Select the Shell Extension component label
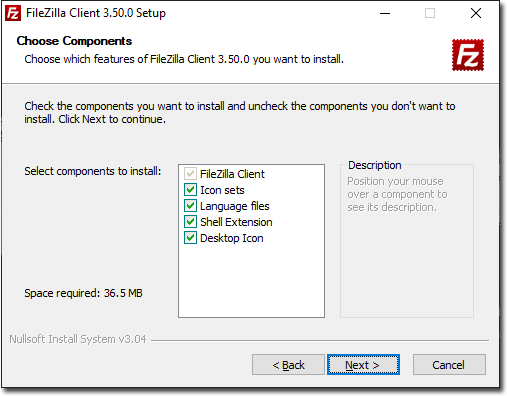The image size is (507, 396). 236,222
